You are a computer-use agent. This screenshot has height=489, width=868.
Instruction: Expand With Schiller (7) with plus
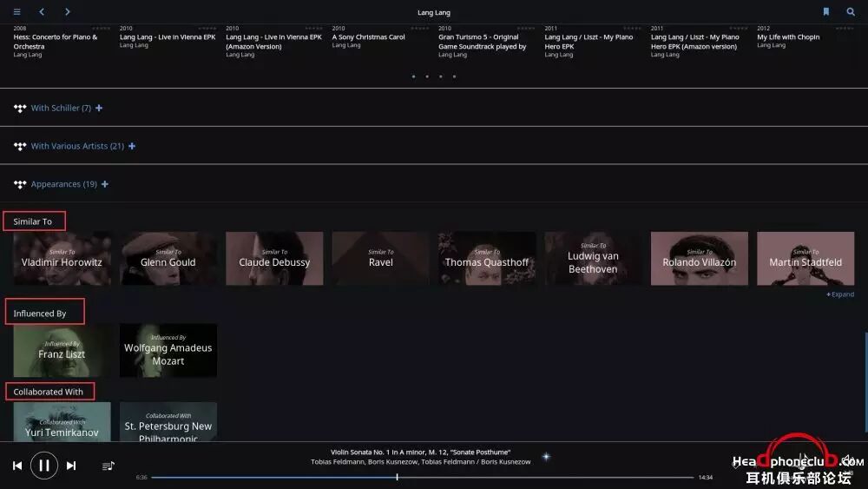99,108
